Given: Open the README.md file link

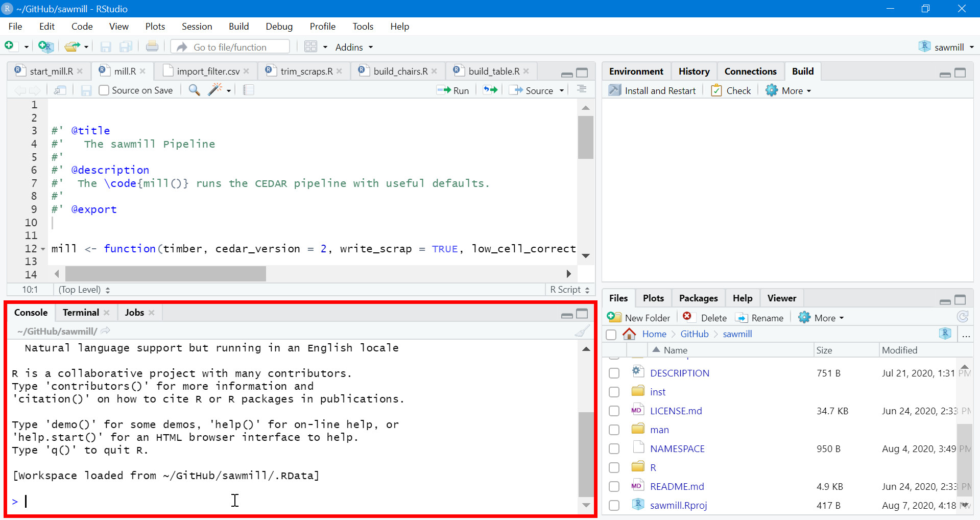Looking at the screenshot, I should point(677,487).
